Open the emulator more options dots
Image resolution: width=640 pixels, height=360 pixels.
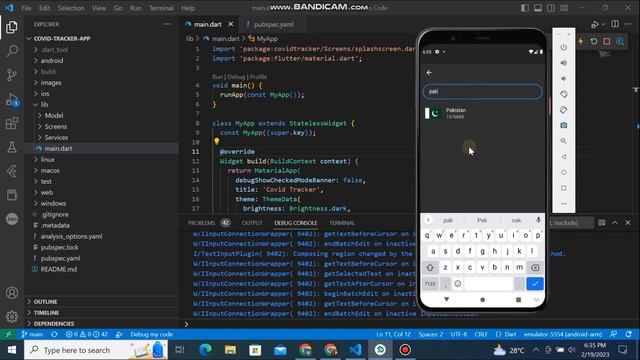(x=564, y=203)
